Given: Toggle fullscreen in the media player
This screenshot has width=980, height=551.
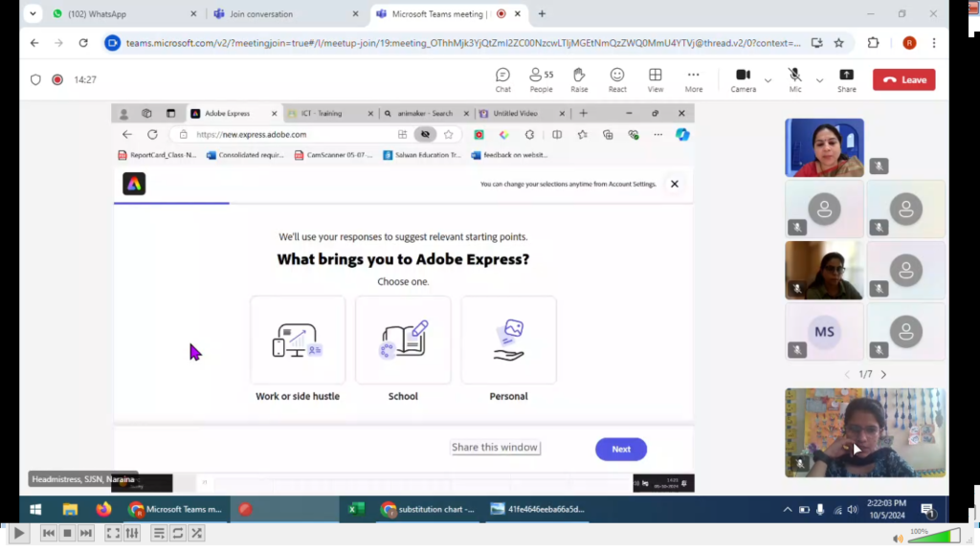Looking at the screenshot, I should click(x=113, y=534).
